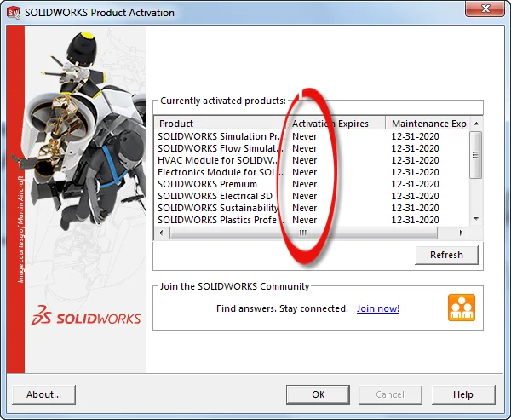Select SOLIDWORKS Premium in the product list
The height and width of the screenshot is (420, 511).
(207, 184)
